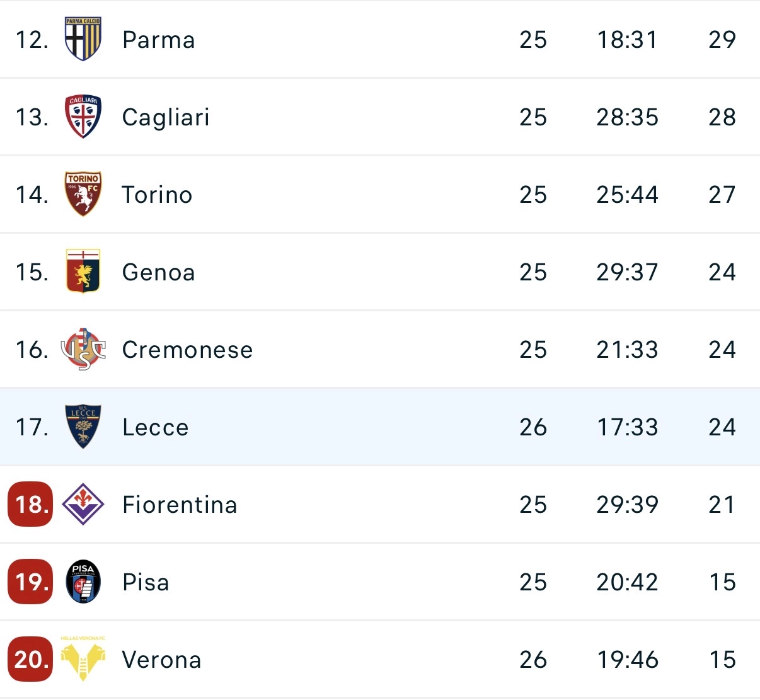Tap the Torino bull crest

point(83,194)
